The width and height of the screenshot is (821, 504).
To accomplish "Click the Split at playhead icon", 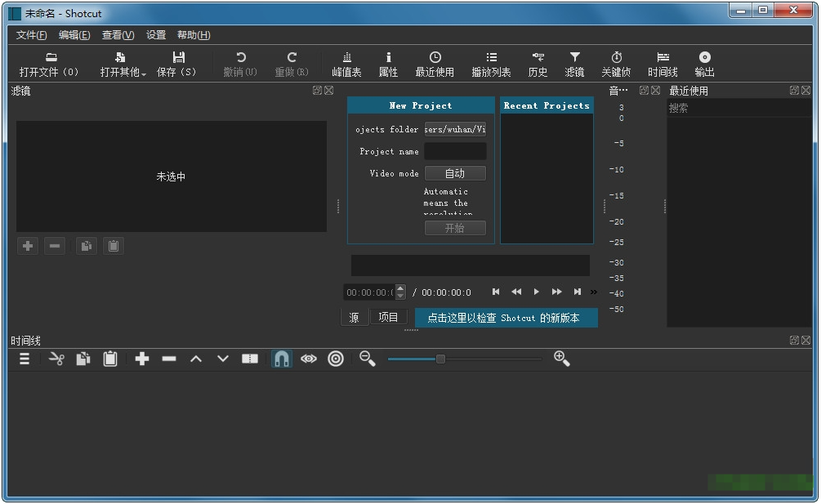I will click(250, 359).
